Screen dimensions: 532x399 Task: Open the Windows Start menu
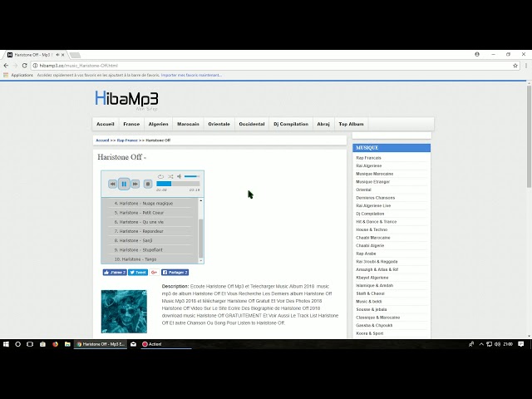point(6,344)
